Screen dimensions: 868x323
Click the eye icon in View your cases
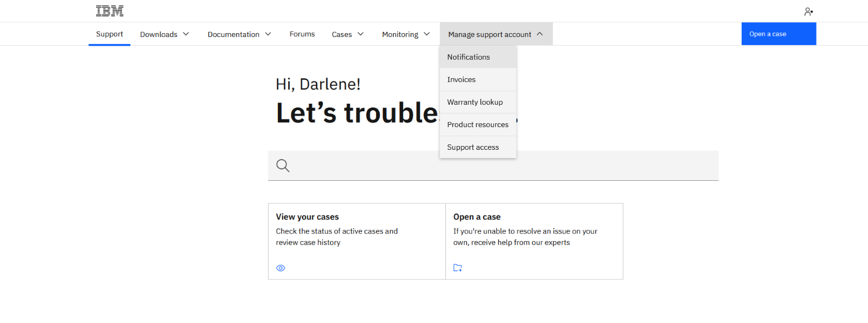click(280, 268)
